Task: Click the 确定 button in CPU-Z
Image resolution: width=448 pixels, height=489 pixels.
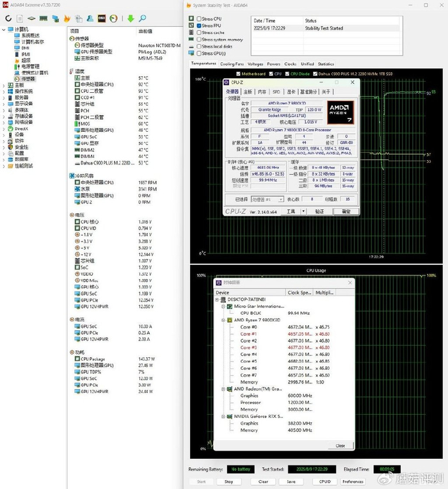Action: [346, 211]
